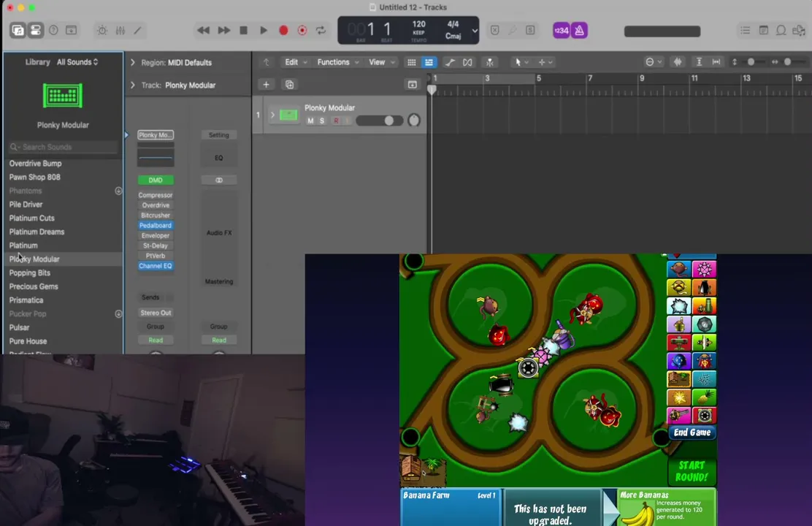Open the Channel EQ plug-in slot

tap(156, 266)
